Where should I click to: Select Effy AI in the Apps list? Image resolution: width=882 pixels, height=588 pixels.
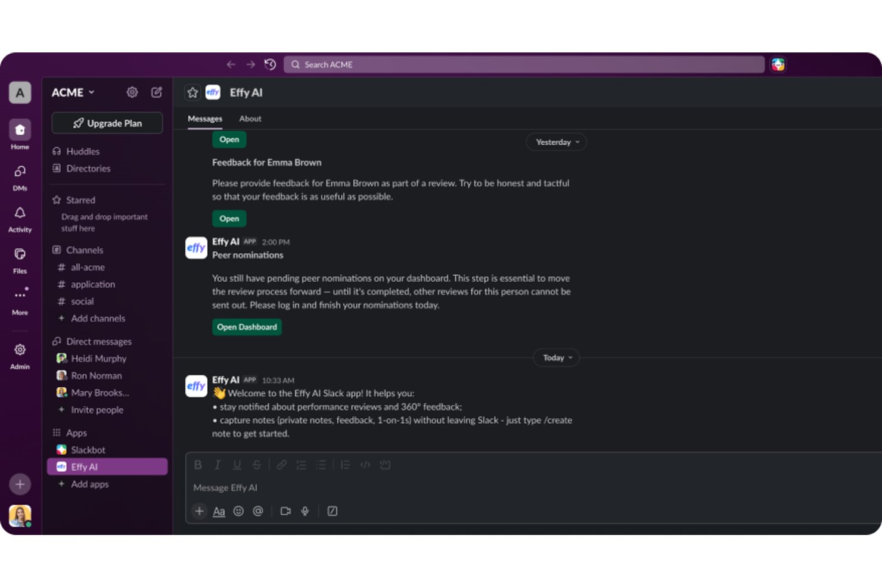click(107, 467)
